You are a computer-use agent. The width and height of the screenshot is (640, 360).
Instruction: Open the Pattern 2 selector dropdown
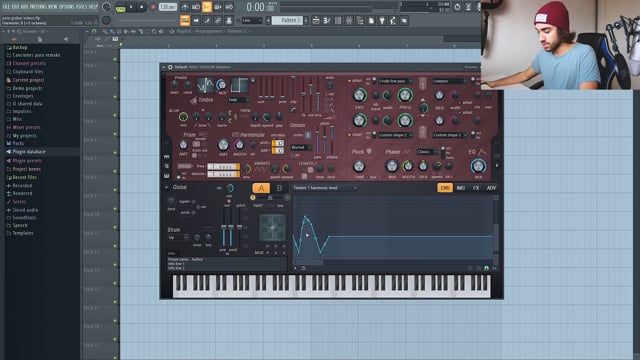pos(289,20)
